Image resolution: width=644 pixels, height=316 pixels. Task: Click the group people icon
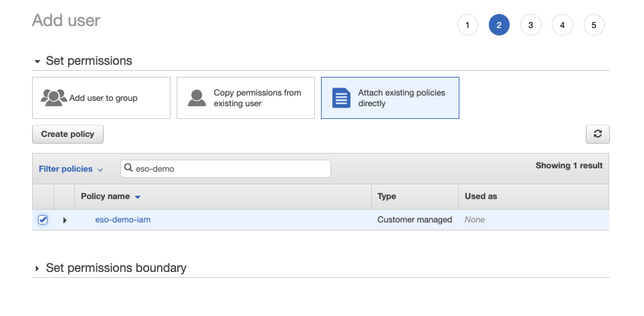click(53, 98)
